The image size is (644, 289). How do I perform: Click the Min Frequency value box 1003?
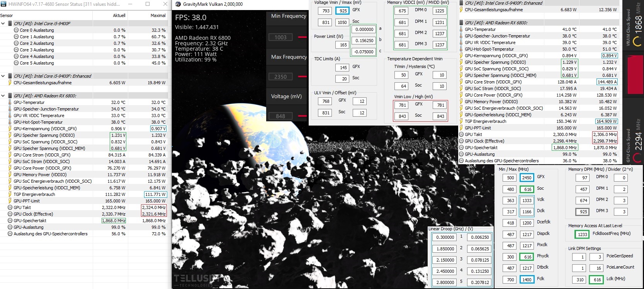coord(280,37)
